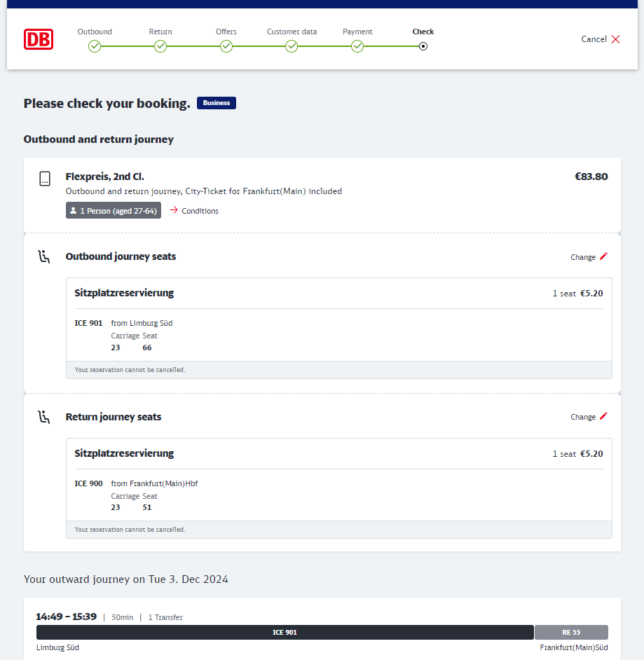The image size is (644, 660).
Task: Click the seat icon beside Return journey seats
Action: (43, 417)
